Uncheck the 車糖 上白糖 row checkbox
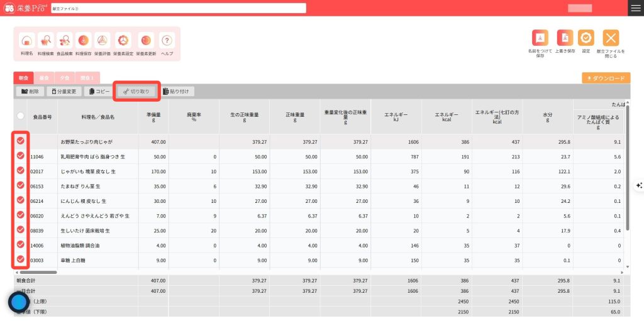Image resolution: width=644 pixels, height=321 pixels. click(20, 259)
